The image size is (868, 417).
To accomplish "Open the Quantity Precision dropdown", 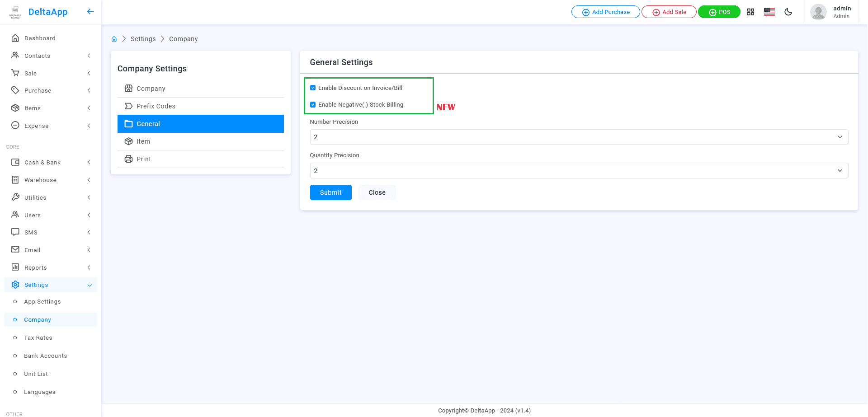I will pos(579,171).
